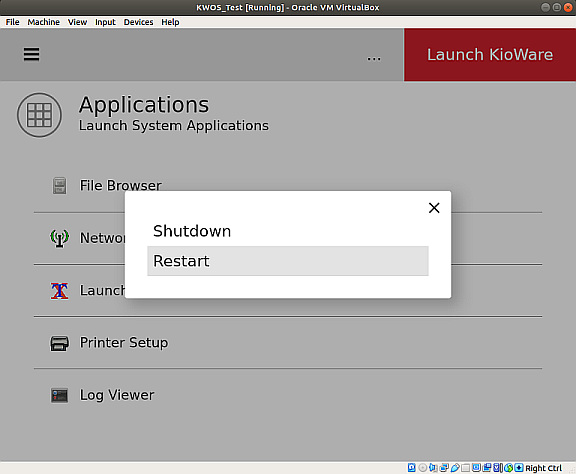The height and width of the screenshot is (474, 576).
Task: Click the Applications grid icon
Action: 39,115
